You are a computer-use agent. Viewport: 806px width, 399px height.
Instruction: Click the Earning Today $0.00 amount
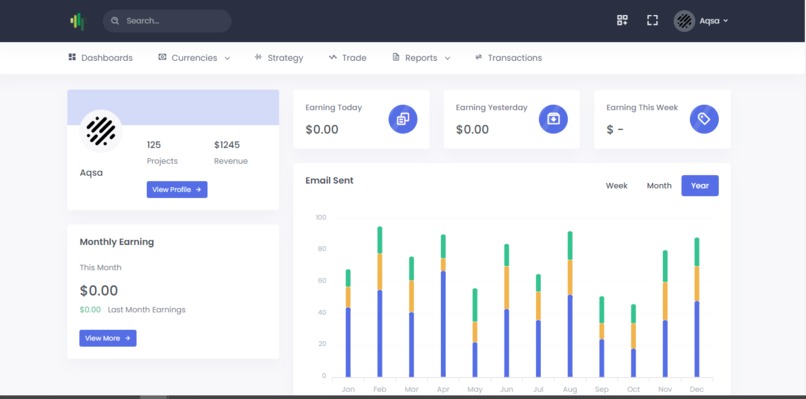pos(322,130)
